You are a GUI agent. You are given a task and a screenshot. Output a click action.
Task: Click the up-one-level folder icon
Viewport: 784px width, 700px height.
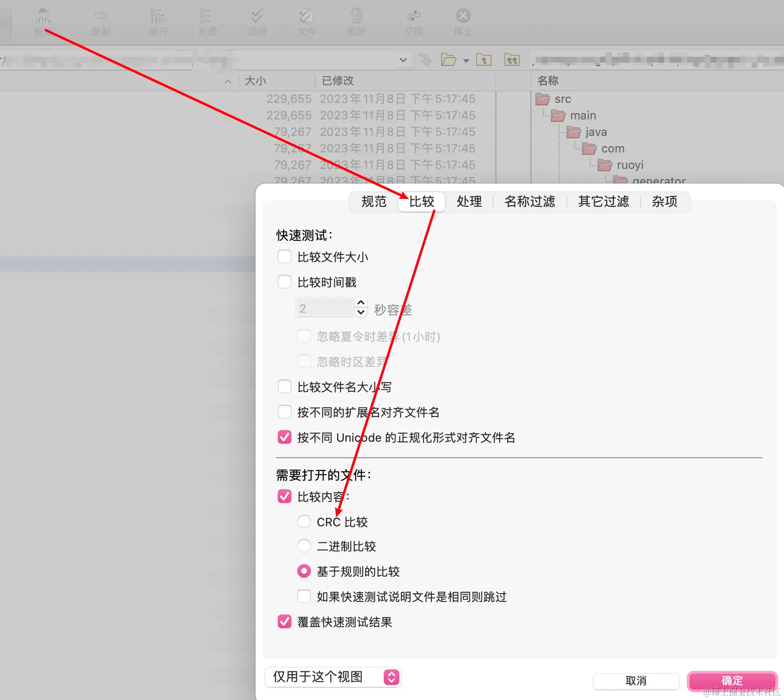point(483,60)
